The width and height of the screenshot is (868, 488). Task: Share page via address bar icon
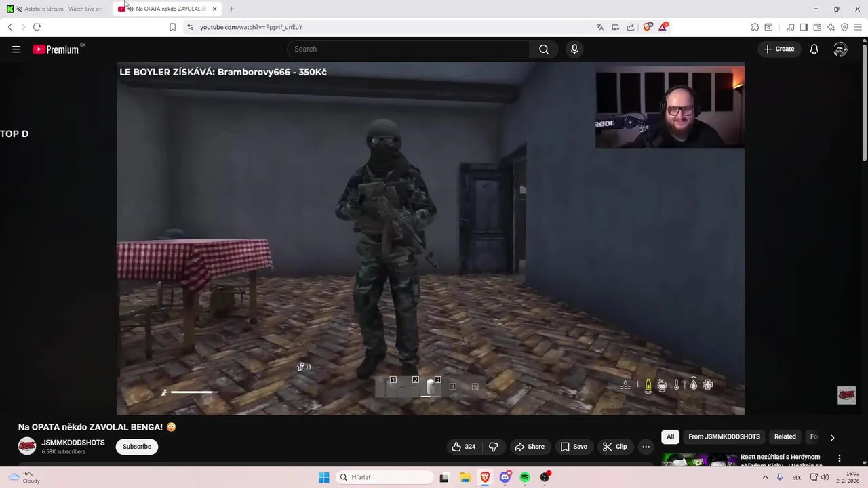(x=631, y=27)
